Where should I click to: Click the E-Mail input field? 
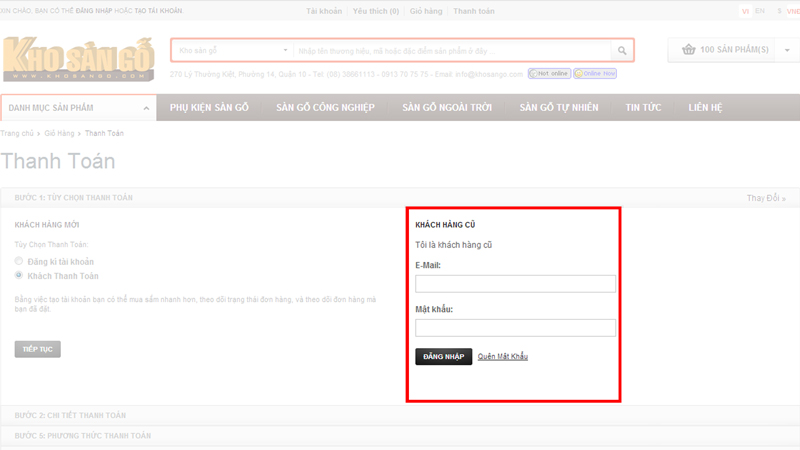coord(515,284)
